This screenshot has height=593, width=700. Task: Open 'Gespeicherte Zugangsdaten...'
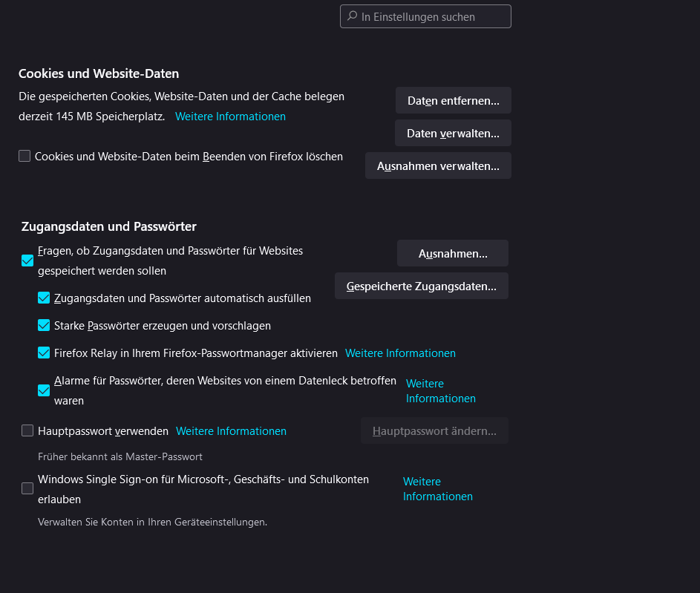(421, 286)
